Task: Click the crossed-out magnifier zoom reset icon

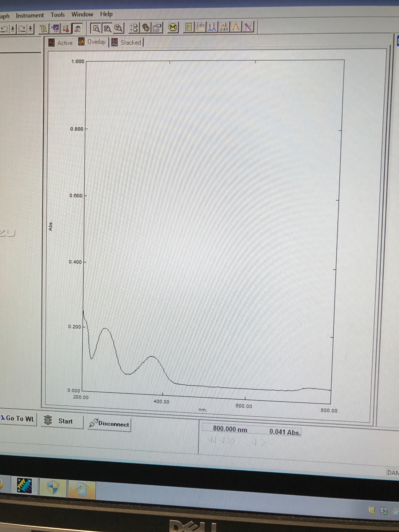Action: click(x=118, y=28)
